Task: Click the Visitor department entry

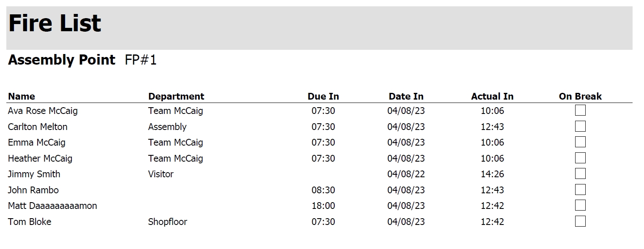Action: (161, 174)
